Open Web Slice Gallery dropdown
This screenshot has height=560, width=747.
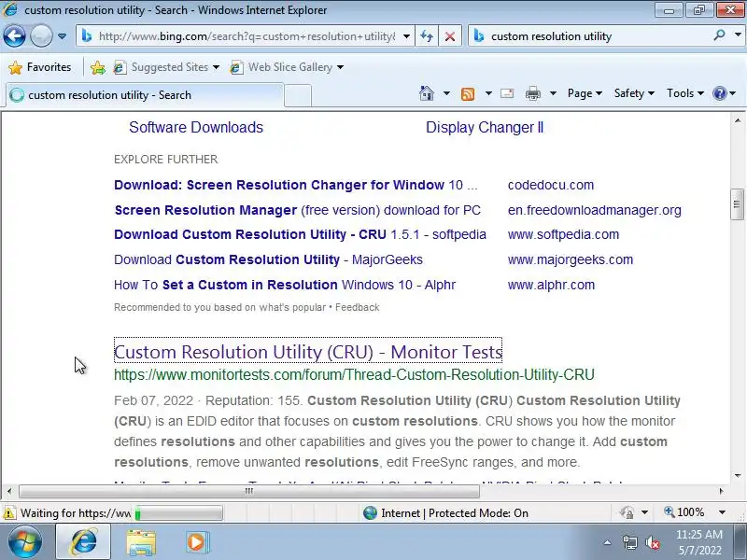287,67
